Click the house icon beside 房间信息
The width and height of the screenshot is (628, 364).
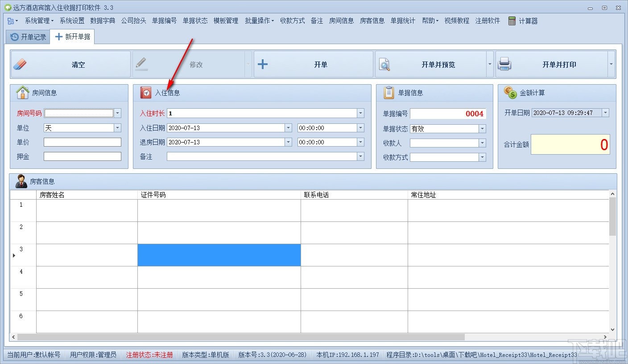click(x=22, y=93)
